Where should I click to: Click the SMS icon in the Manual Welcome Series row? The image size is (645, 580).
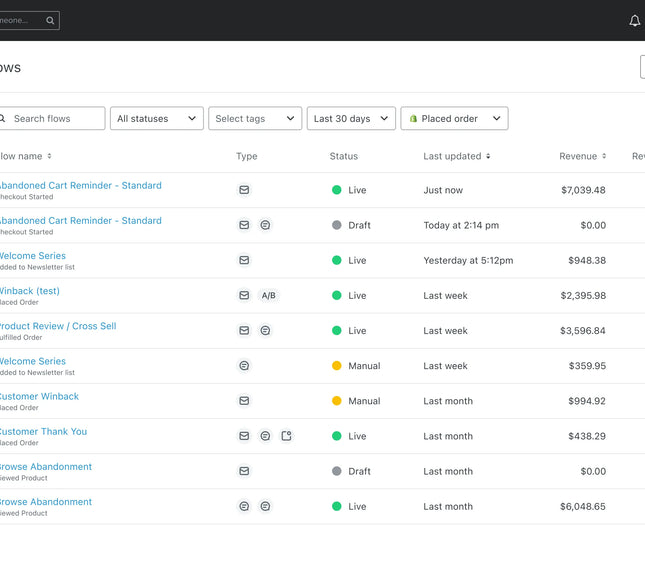244,366
